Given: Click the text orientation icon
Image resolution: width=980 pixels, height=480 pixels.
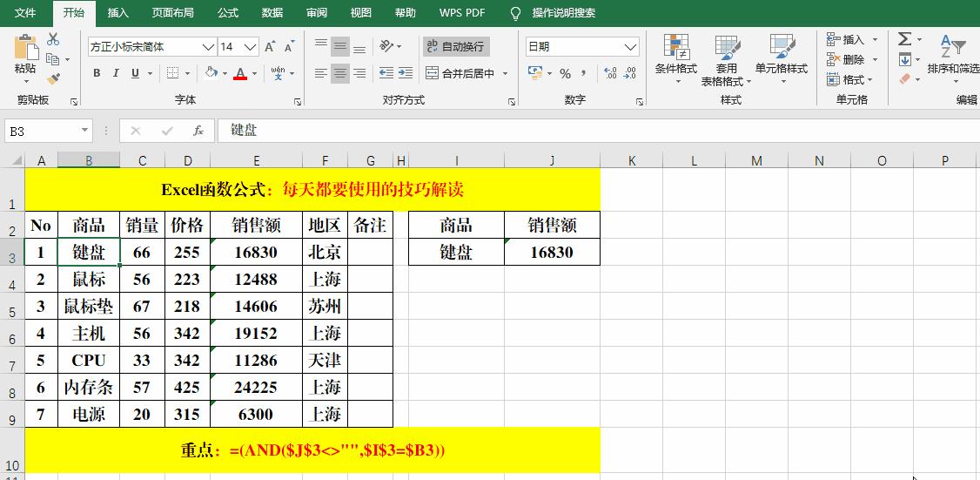Looking at the screenshot, I should (386, 45).
